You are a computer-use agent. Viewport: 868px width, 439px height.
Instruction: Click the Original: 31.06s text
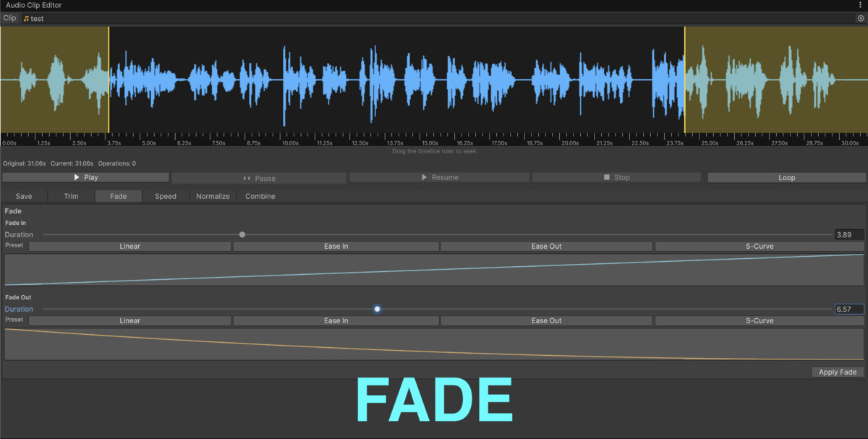click(25, 163)
